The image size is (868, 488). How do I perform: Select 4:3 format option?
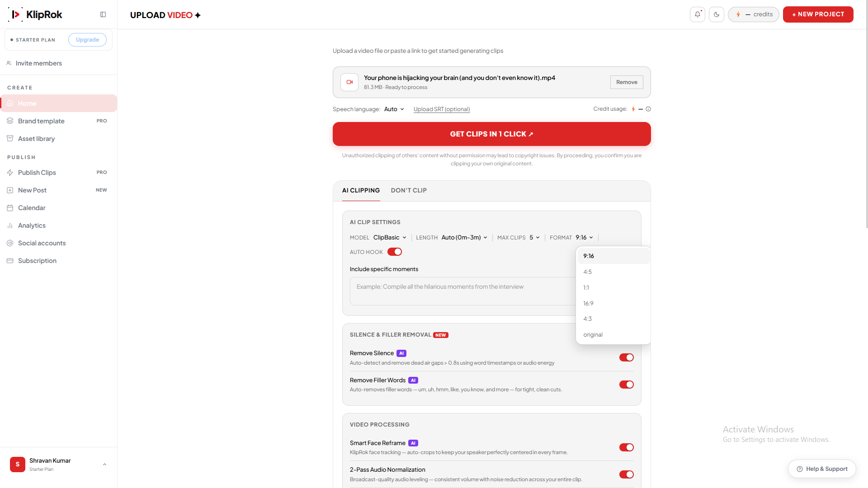(x=613, y=319)
